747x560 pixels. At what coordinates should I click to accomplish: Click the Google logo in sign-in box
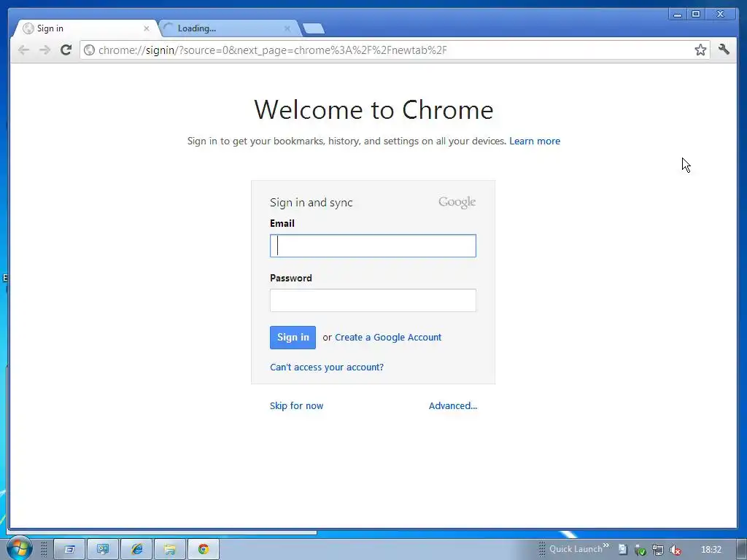coord(457,203)
